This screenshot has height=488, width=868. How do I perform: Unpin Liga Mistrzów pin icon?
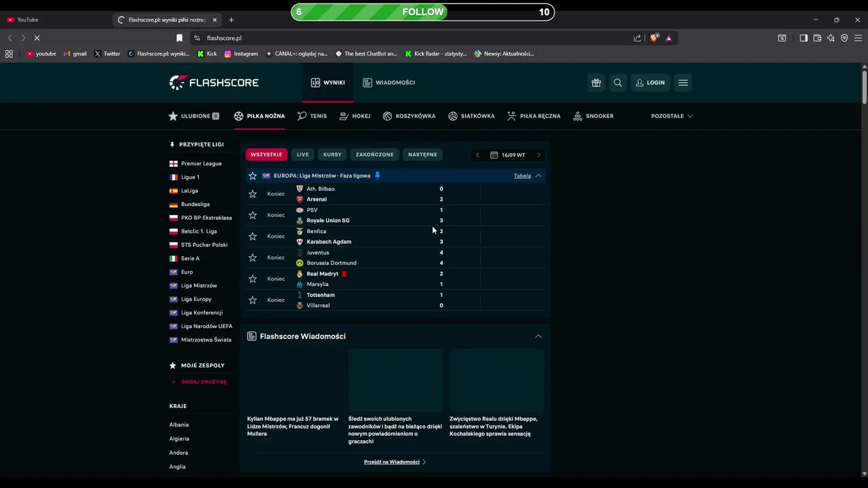[378, 176]
